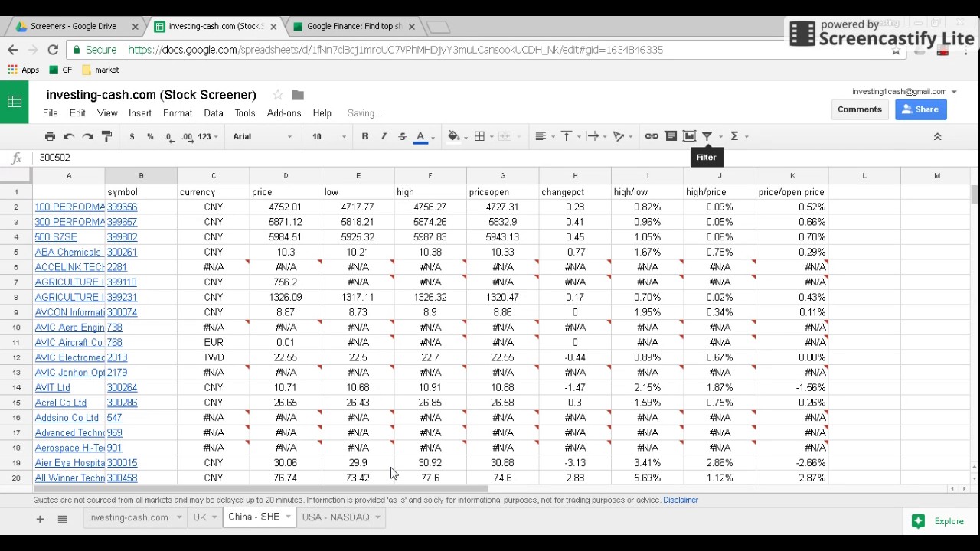Format selection as percent
This screenshot has width=980, height=551.
(150, 136)
